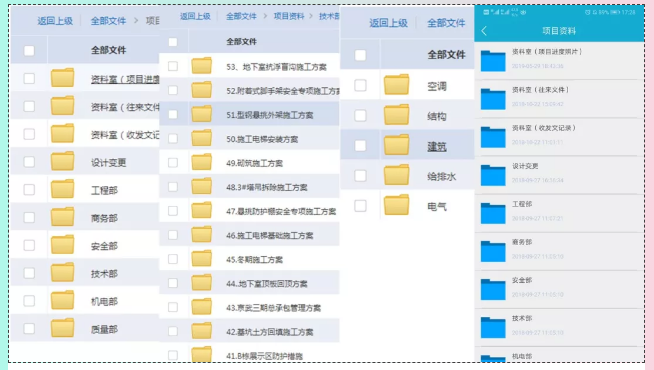
Task: Click the 安全部 name beside yellow folder
Action: (104, 246)
